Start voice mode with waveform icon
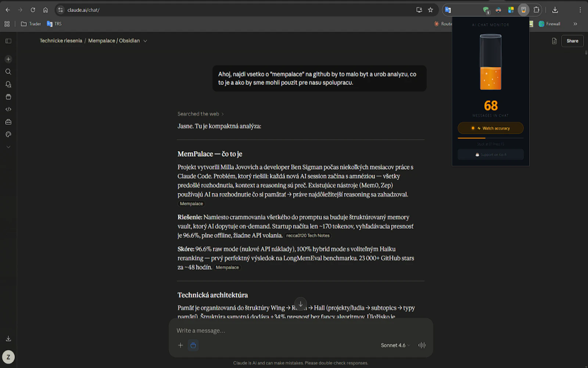The height and width of the screenshot is (368, 588). [422, 345]
